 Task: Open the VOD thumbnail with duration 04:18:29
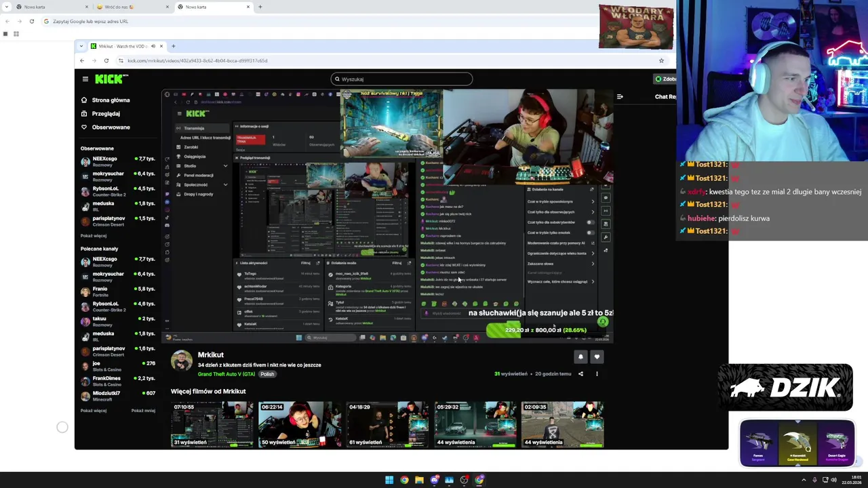coord(387,424)
